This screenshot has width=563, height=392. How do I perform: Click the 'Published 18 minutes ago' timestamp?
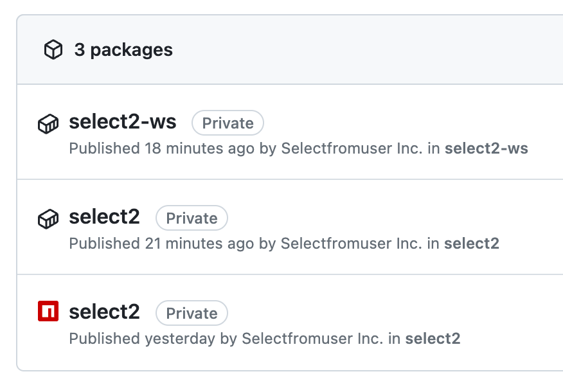pos(162,148)
